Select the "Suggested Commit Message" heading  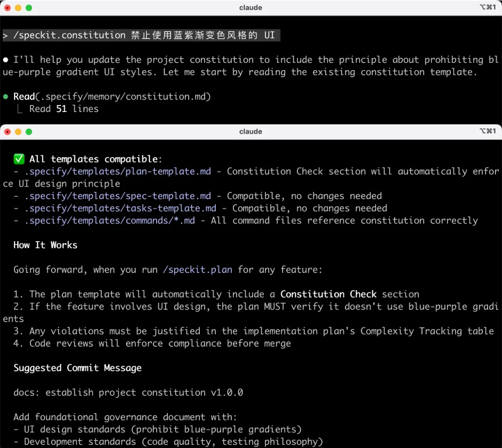coord(77,368)
